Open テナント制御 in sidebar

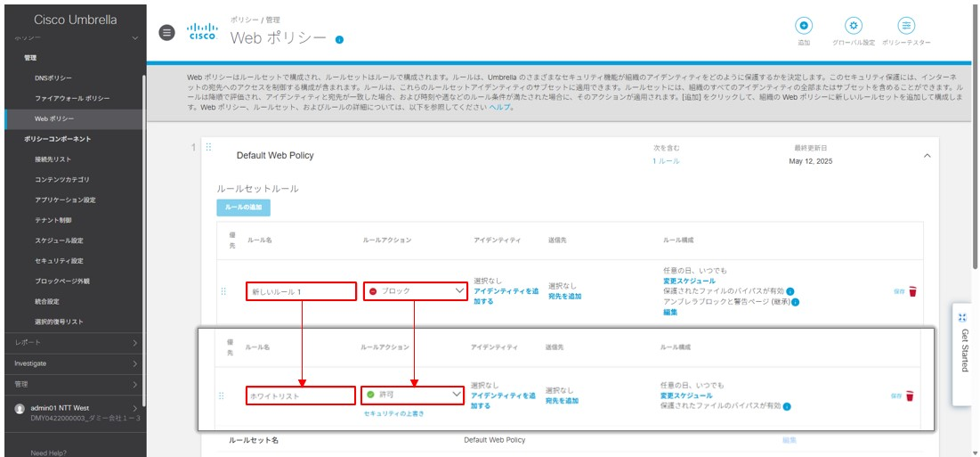pos(53,221)
